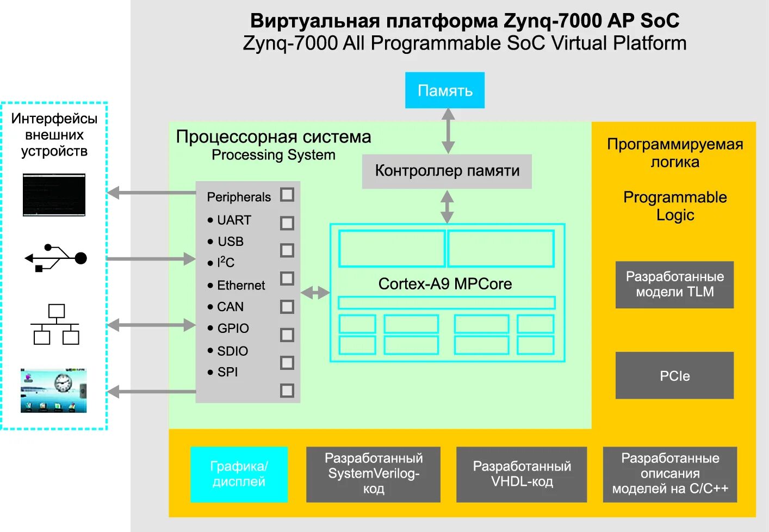Click the cyan Графика/дисплей block

coord(239,474)
